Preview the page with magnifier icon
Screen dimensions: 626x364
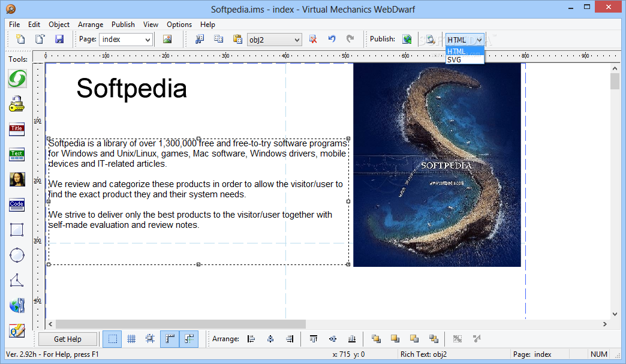pos(430,39)
